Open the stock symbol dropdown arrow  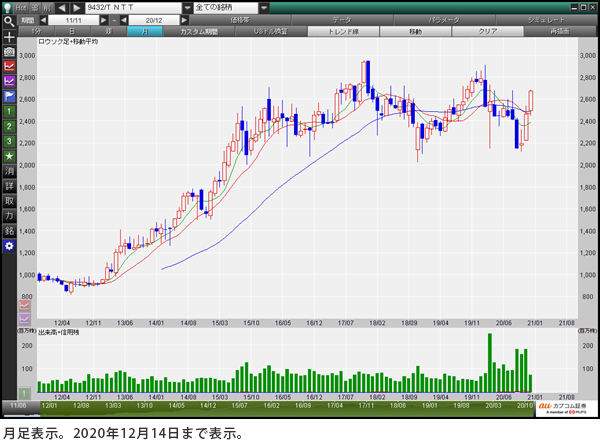[x=187, y=8]
